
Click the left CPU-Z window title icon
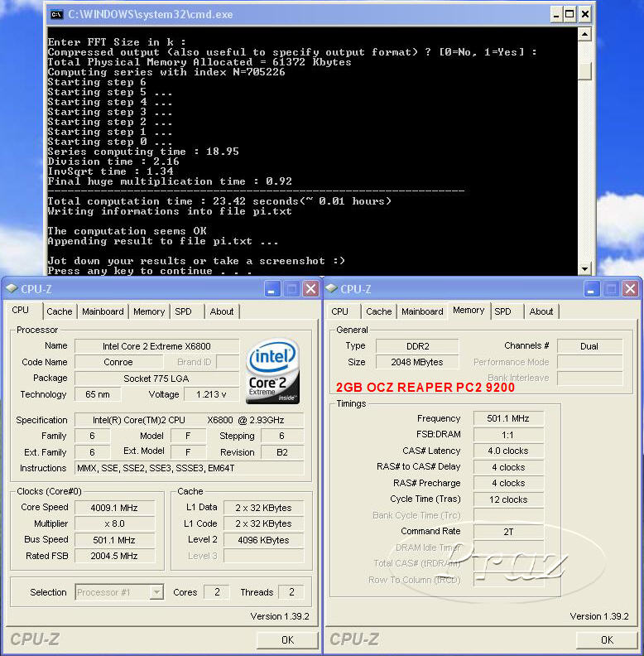tap(12, 288)
